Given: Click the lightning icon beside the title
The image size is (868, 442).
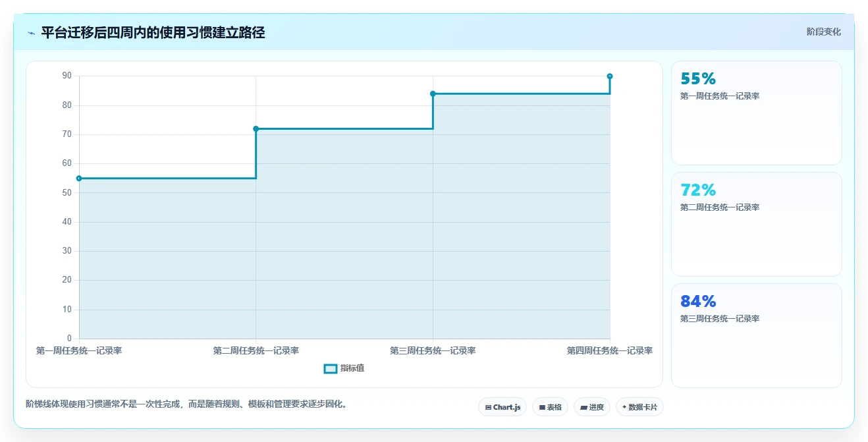Looking at the screenshot, I should coord(31,33).
